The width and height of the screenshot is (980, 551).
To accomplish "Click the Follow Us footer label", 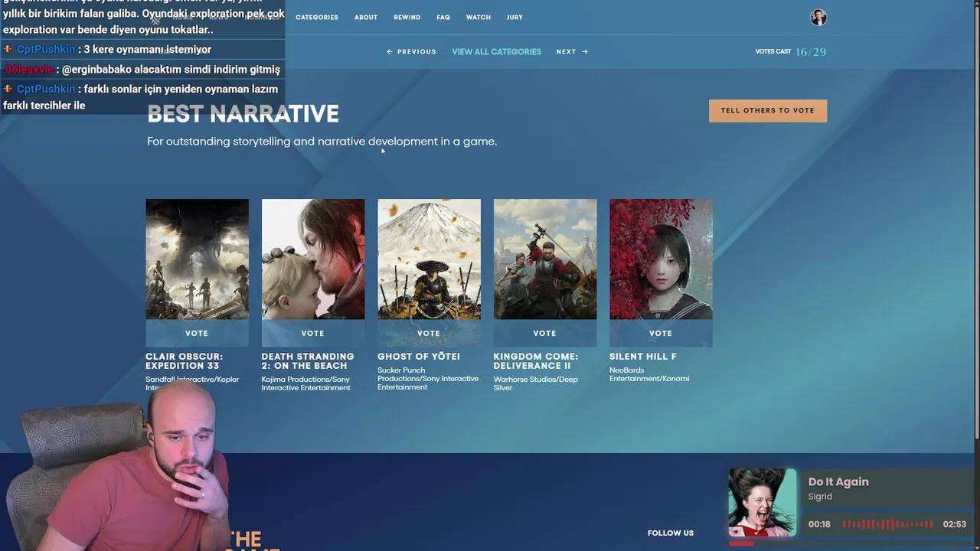I will 671,533.
